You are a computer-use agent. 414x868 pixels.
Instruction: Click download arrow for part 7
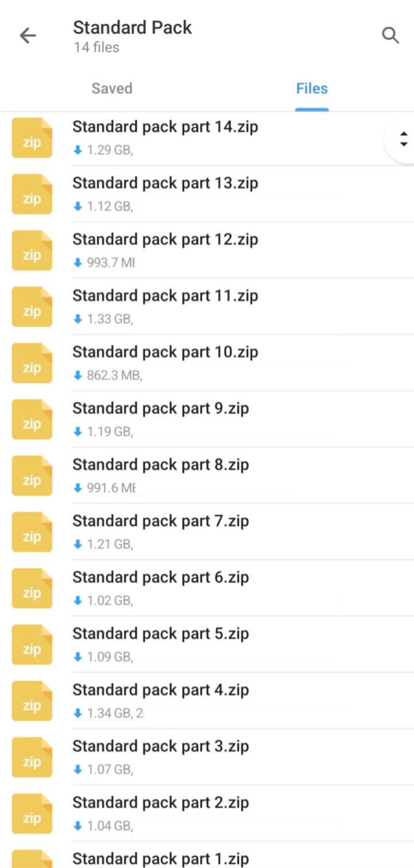click(x=78, y=545)
